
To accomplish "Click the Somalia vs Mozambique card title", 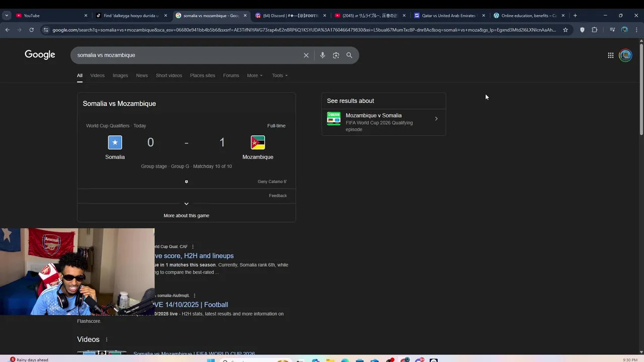I will coord(119,104).
